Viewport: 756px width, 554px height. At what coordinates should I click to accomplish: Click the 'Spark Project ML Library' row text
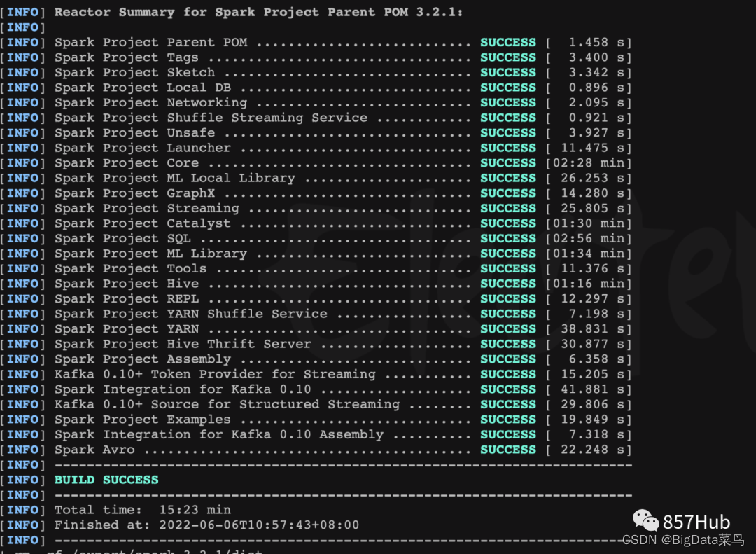tap(151, 254)
